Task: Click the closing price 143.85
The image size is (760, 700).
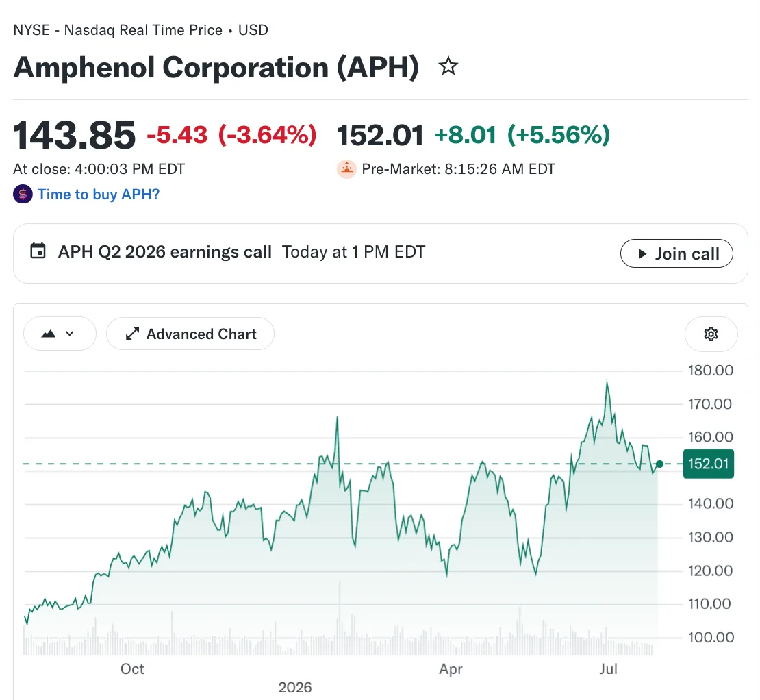Action: [x=74, y=135]
